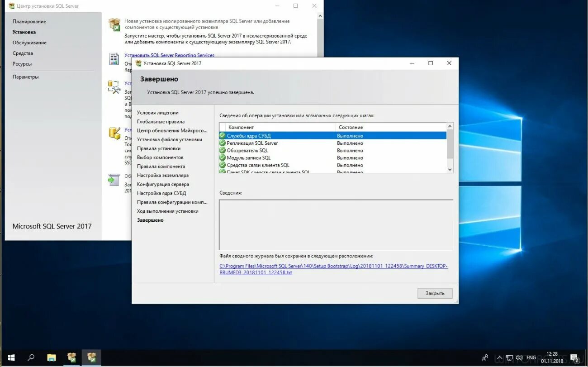Select the Репликация SQL Server row
The width and height of the screenshot is (588, 367).
333,143
